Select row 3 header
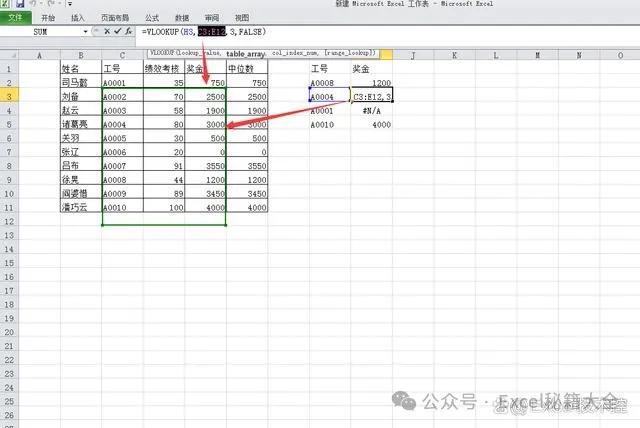 coord(9,97)
